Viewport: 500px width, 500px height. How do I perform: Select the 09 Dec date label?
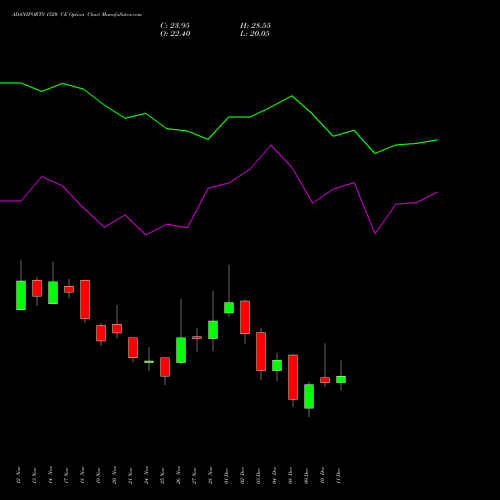tap(306, 475)
